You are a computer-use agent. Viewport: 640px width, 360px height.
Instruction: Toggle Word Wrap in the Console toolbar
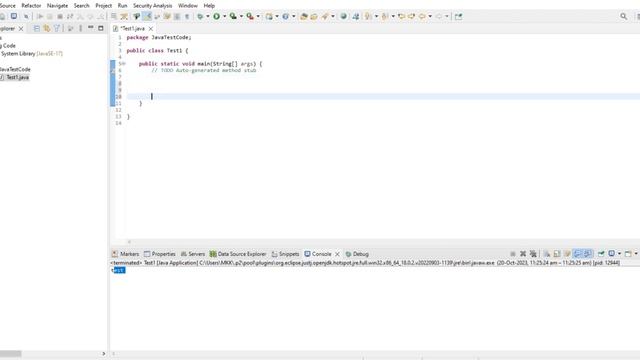coord(567,254)
